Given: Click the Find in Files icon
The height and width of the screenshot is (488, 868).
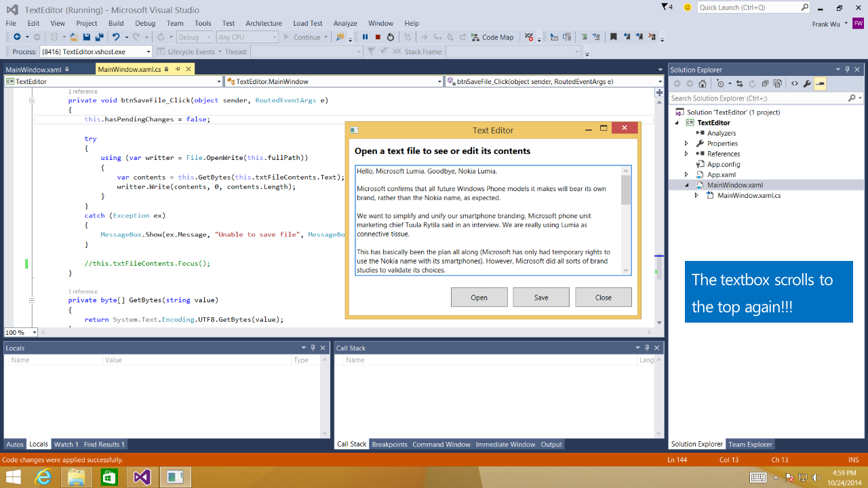Looking at the screenshot, I should pyautogui.click(x=340, y=37).
